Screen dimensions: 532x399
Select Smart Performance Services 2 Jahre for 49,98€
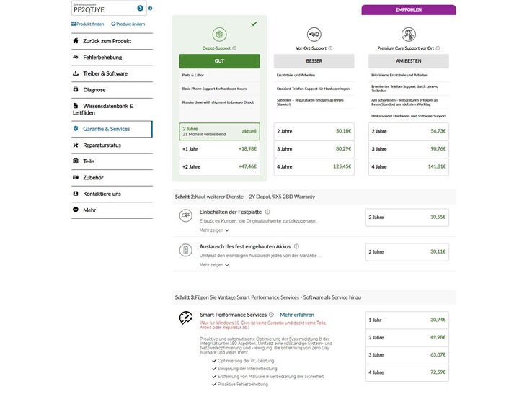tap(407, 337)
